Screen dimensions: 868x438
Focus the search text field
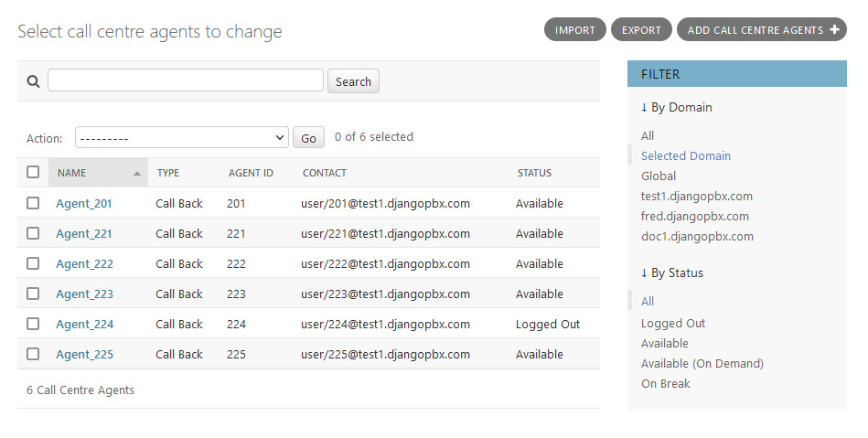tap(186, 80)
